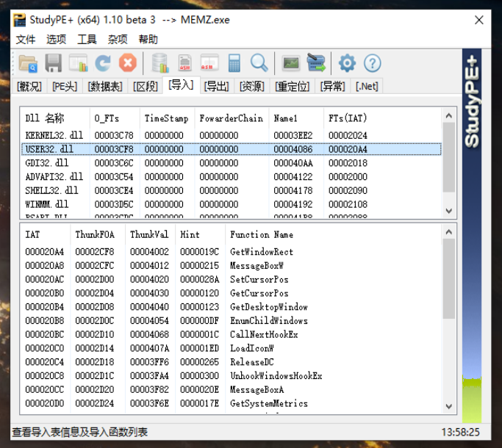Image resolution: width=502 pixels, height=448 pixels.
Task: Switch to the [PE头] tab
Action: pos(65,86)
